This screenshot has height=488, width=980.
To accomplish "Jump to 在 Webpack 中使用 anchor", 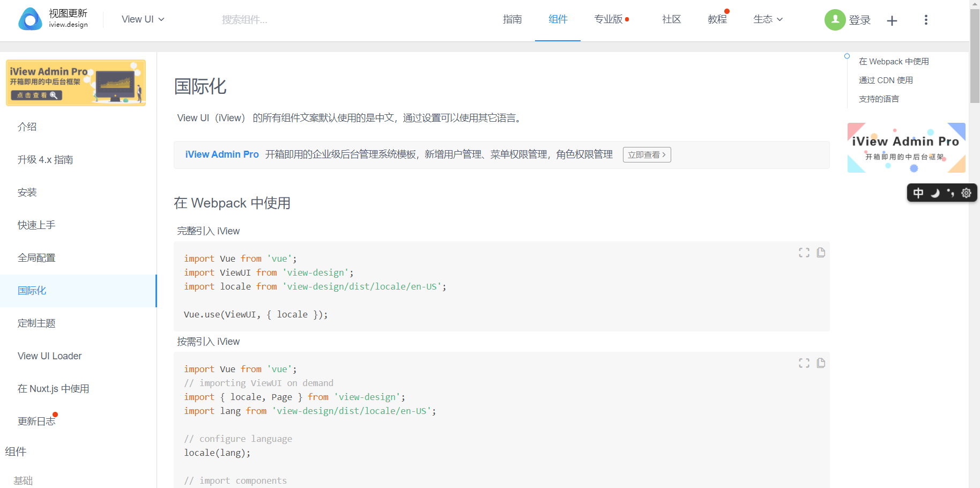I will point(894,62).
